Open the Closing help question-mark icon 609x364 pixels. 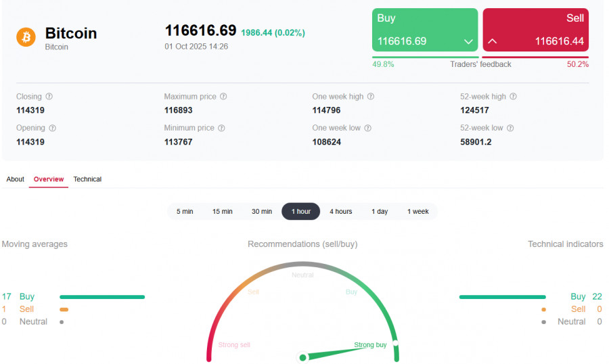pos(49,96)
